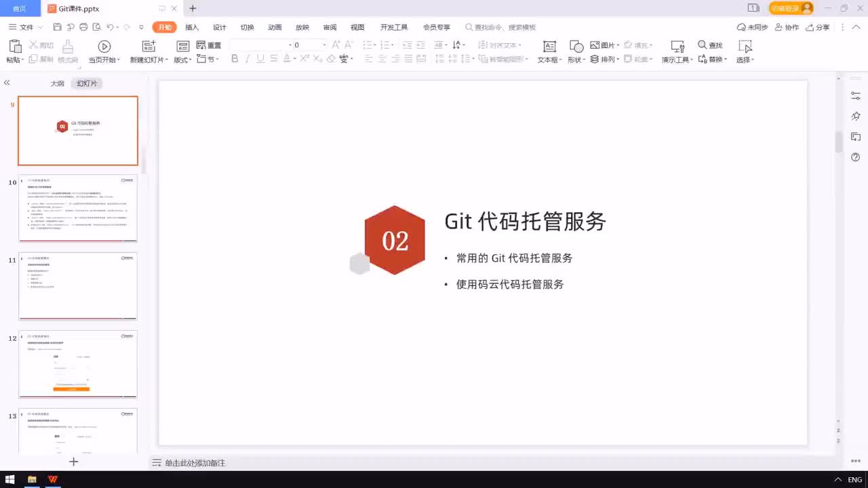Switch panel to Slides (幻灯片) view

pyautogui.click(x=87, y=83)
